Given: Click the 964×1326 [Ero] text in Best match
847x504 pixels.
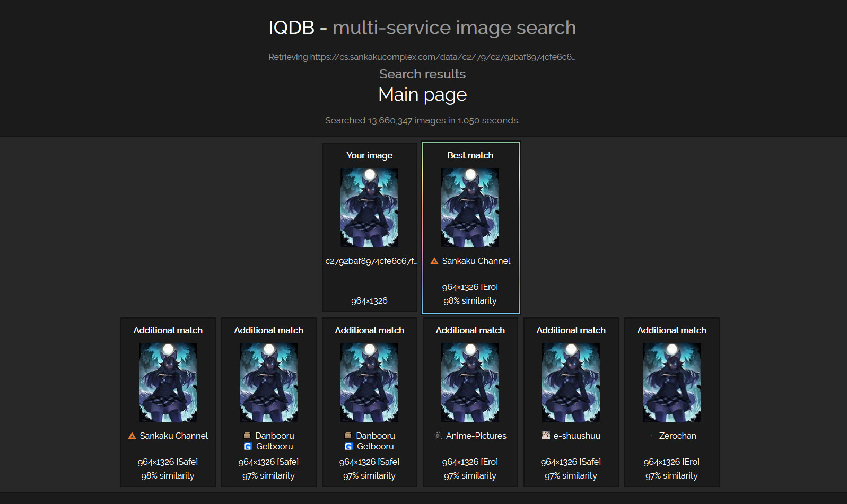Looking at the screenshot, I should [x=470, y=287].
